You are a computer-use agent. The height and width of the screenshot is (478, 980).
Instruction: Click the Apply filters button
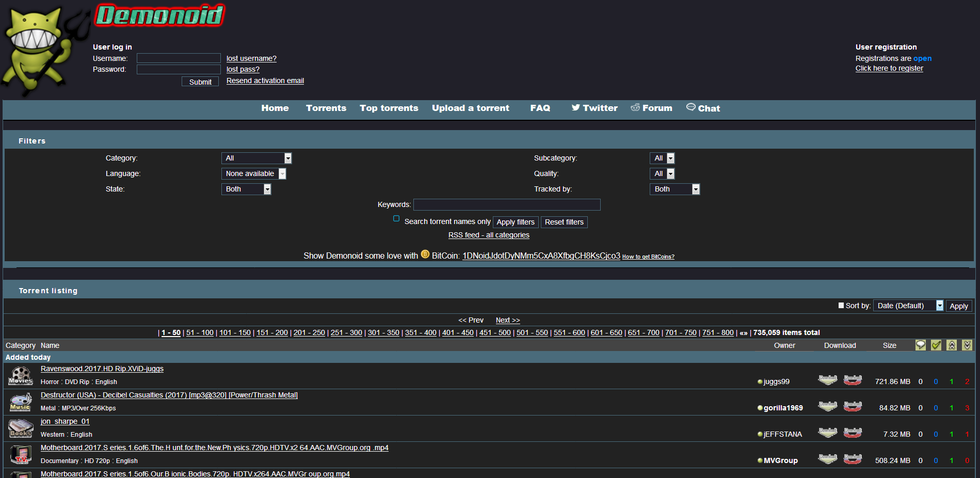516,222
